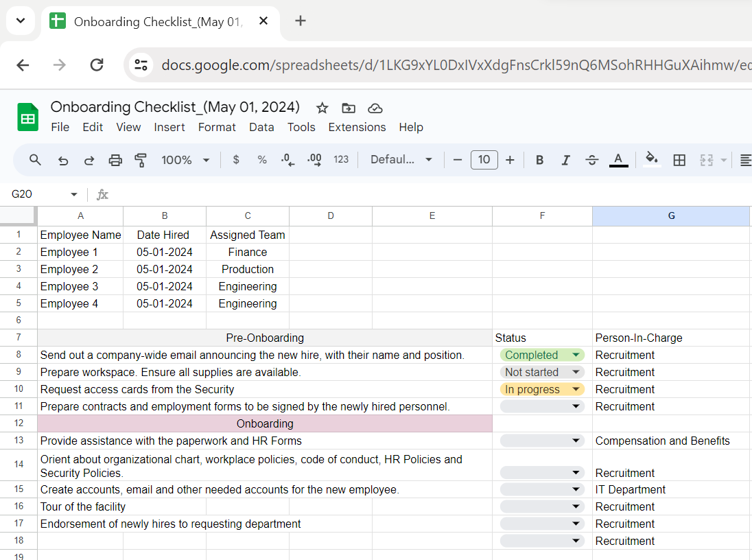Click the merge cells icon

(707, 160)
